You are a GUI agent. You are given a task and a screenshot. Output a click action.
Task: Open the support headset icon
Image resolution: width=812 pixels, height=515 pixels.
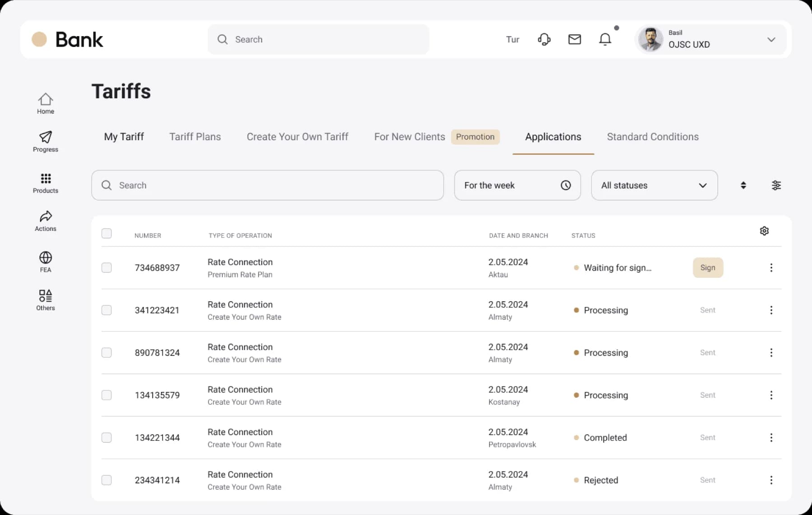pos(544,39)
